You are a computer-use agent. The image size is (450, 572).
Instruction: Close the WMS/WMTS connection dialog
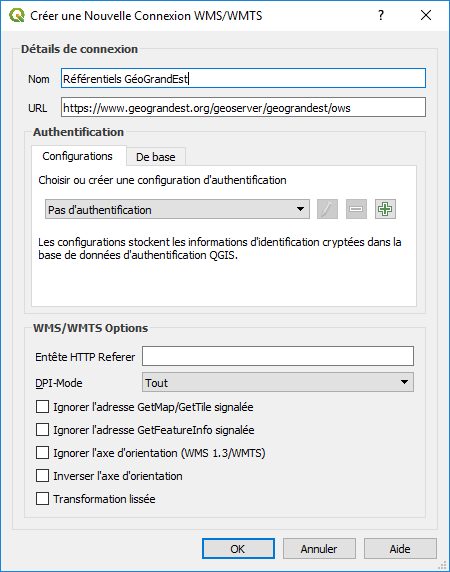tap(426, 15)
